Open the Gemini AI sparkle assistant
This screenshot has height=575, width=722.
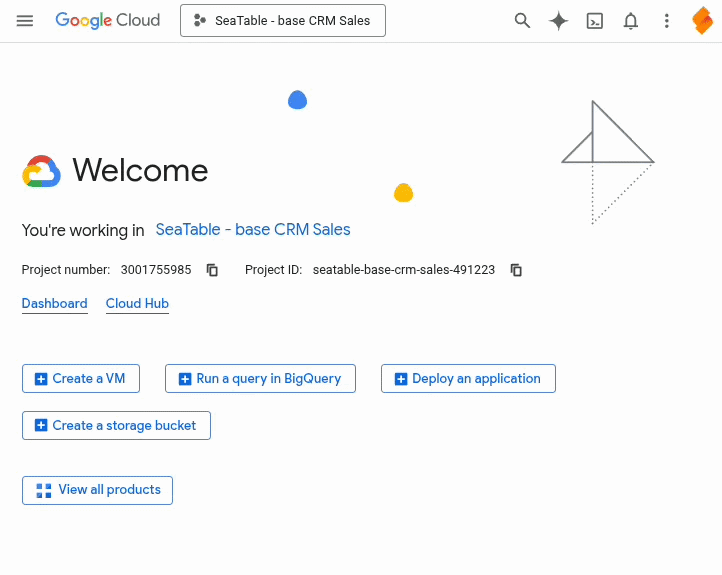tap(559, 21)
